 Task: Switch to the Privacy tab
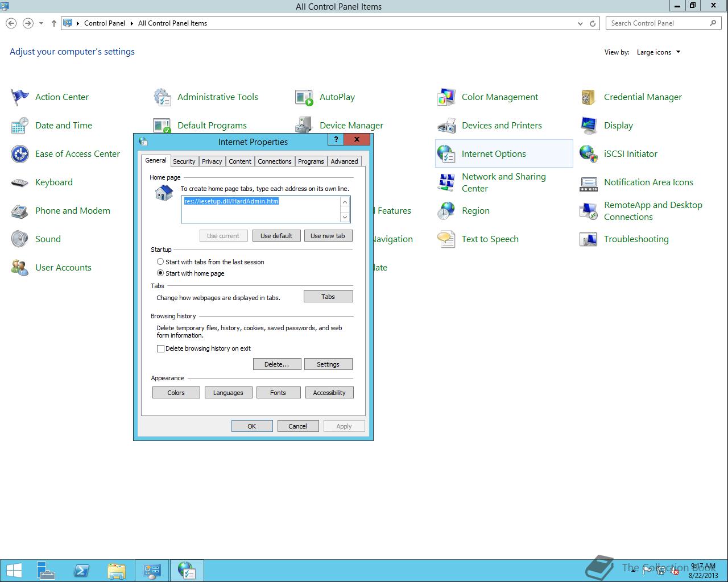click(212, 161)
